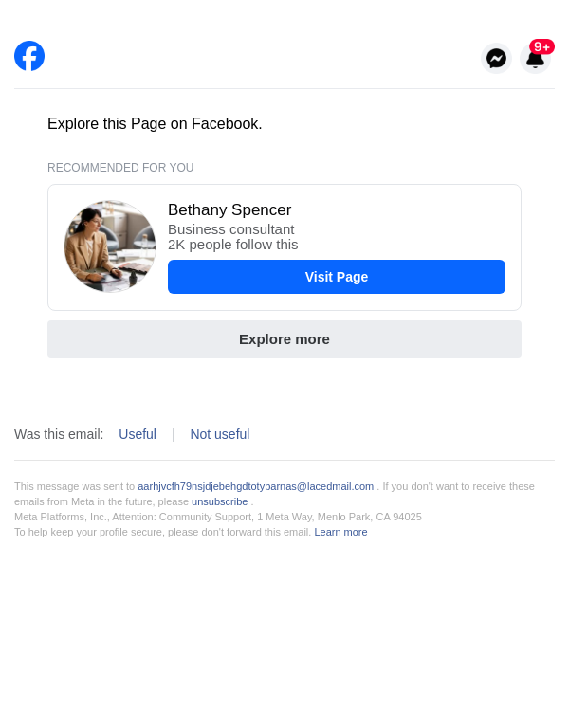The image size is (569, 728).
Task: Click the Bethany Spencer page name
Action: click(229, 210)
